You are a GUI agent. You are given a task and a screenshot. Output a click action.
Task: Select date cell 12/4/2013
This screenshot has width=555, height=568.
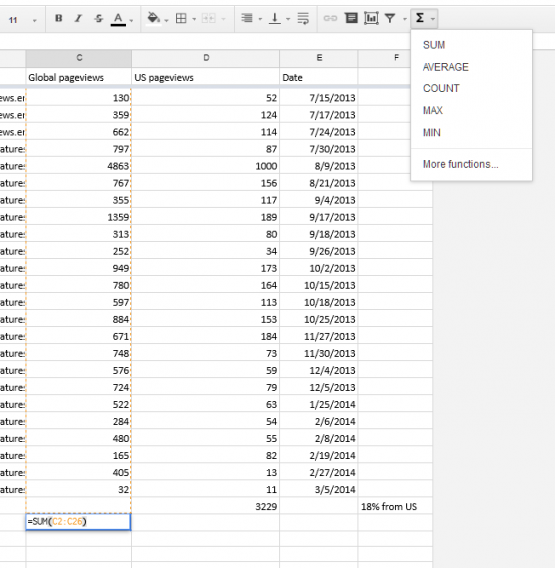319,370
